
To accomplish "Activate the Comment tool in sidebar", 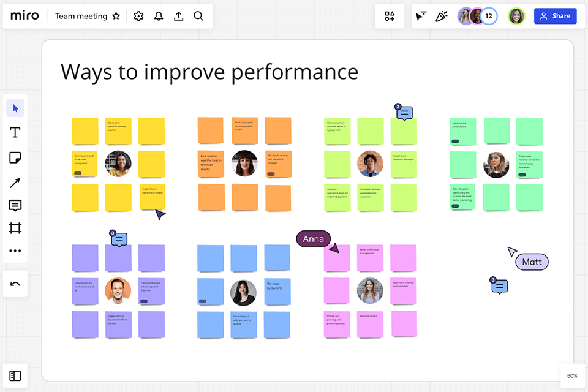I will point(15,206).
